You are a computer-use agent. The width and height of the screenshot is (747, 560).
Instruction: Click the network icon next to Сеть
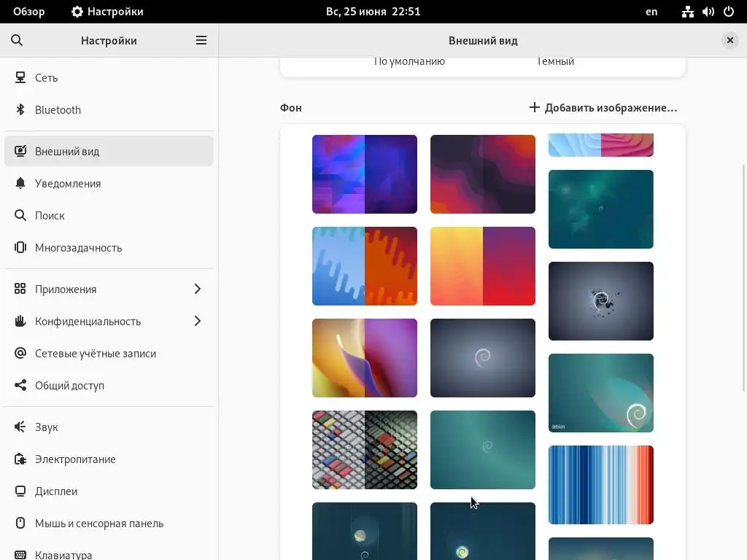click(20, 77)
